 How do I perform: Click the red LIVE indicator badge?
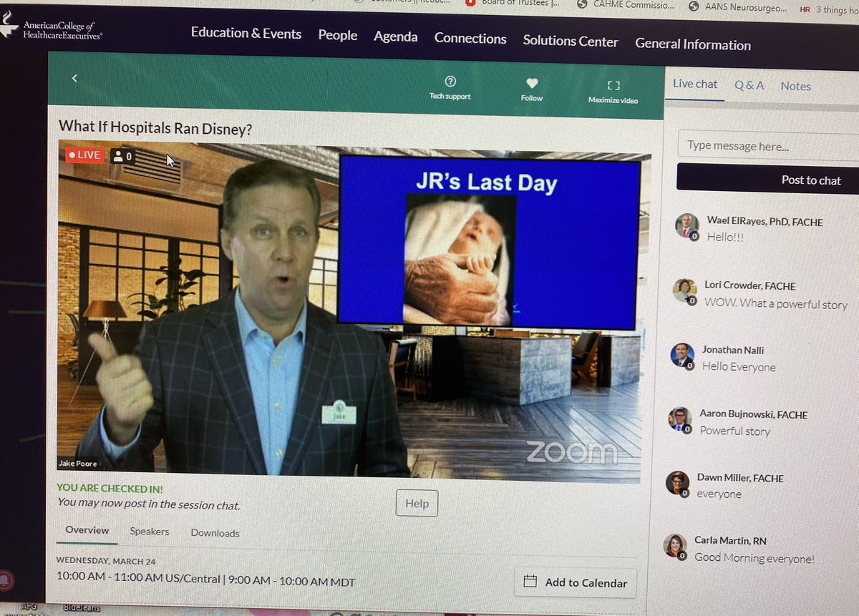coord(84,155)
